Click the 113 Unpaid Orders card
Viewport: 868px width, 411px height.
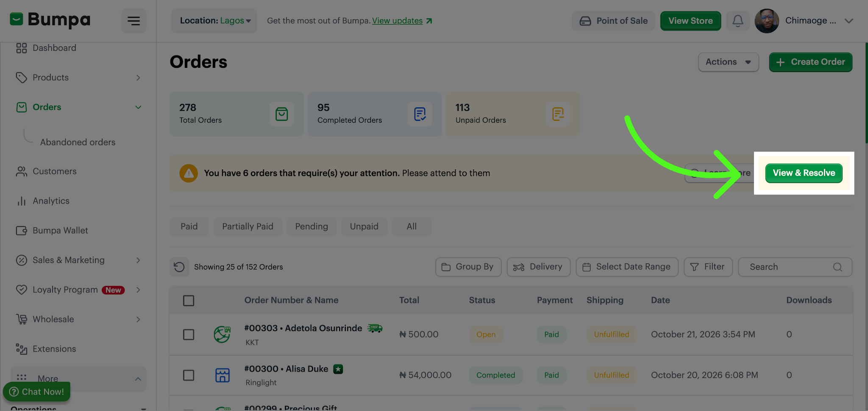click(513, 114)
